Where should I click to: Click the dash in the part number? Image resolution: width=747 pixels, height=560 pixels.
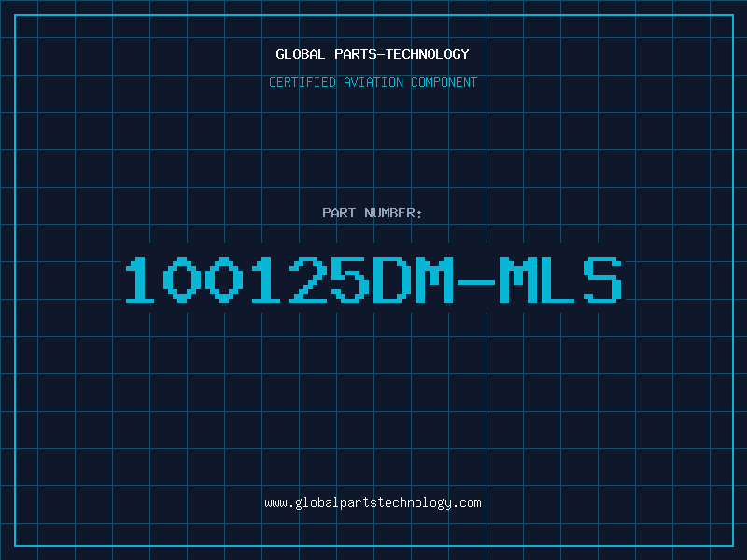tap(476, 282)
